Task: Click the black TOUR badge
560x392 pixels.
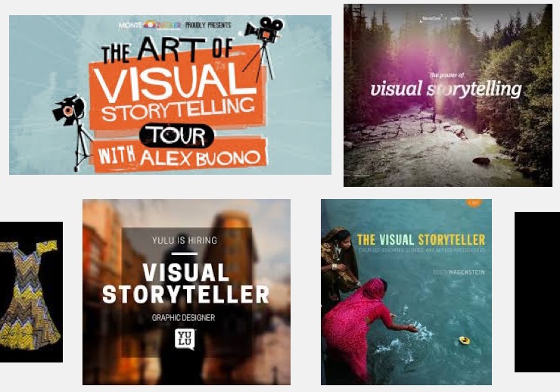Action: tap(177, 135)
